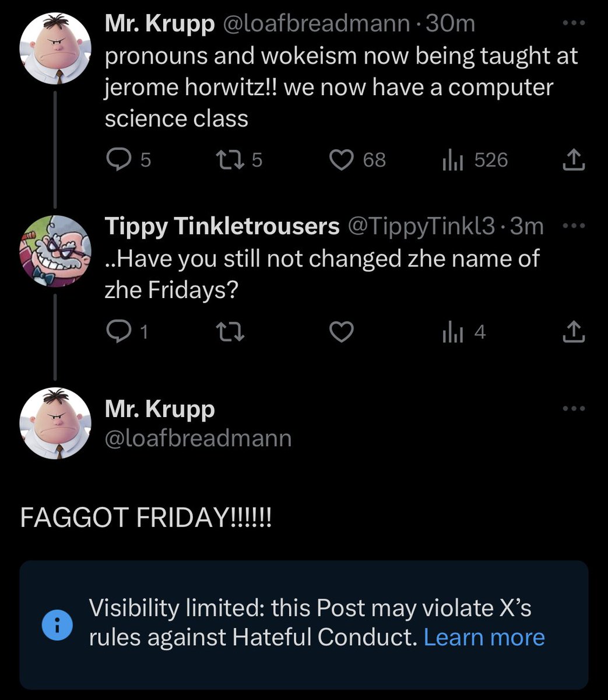This screenshot has width=608, height=700.
Task: View Tippy Tinkletrousers' profile picture
Action: [55, 251]
